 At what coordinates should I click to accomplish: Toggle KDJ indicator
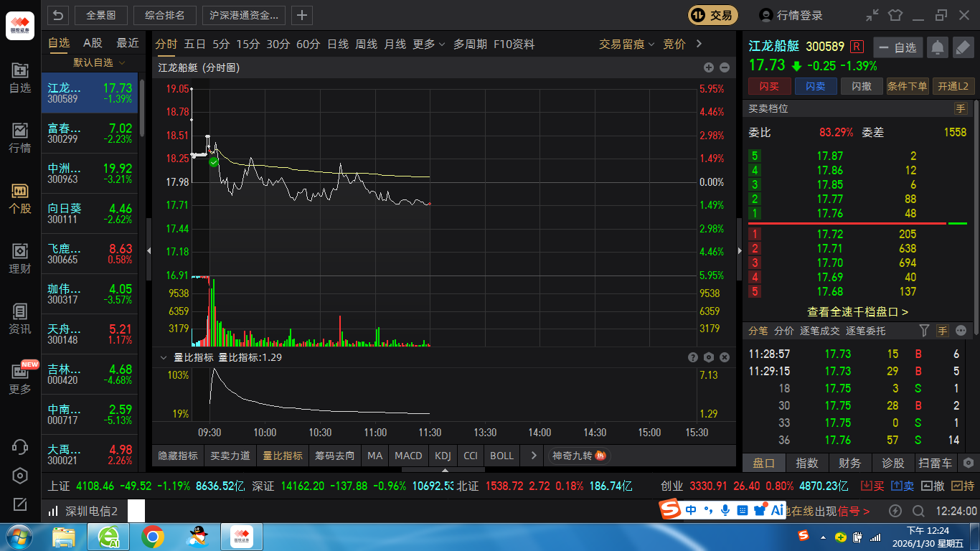443,456
